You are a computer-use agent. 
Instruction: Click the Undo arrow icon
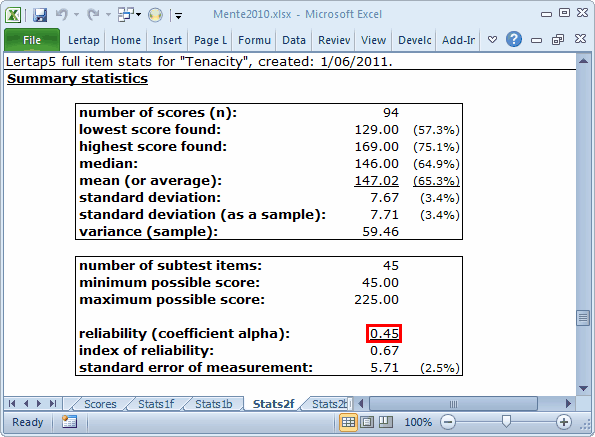[x=61, y=15]
